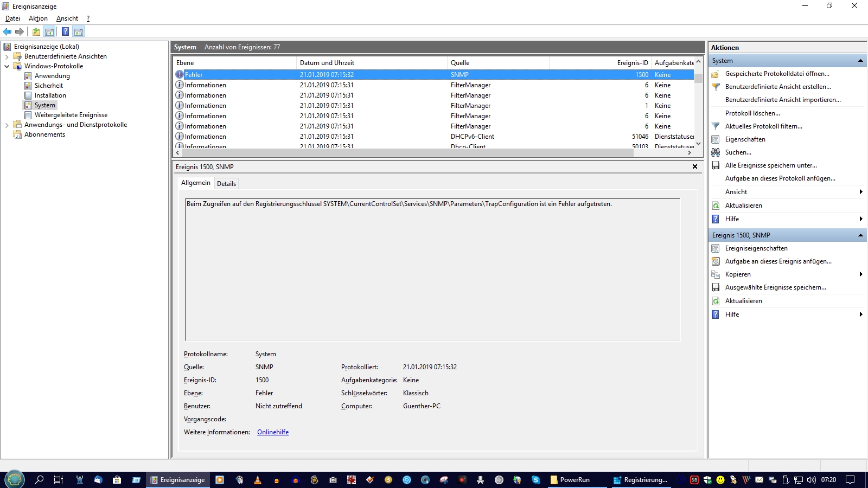
Task: Switch to the Allgemein tab
Action: point(196,183)
